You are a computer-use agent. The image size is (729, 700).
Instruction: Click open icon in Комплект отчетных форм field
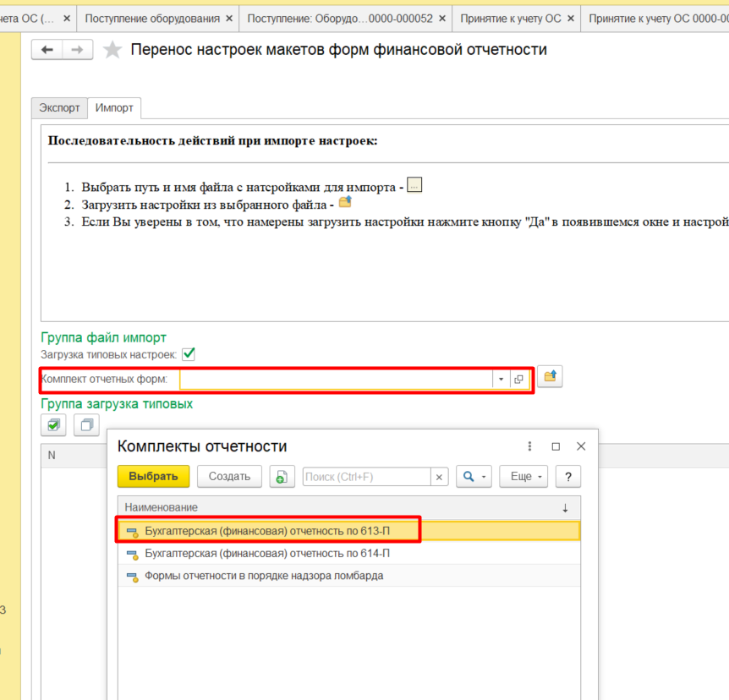(519, 380)
